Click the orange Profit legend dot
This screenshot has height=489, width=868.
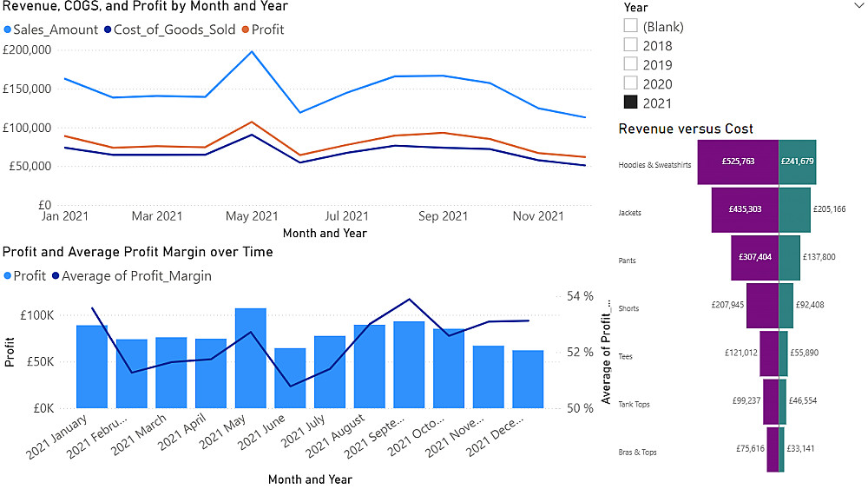[x=246, y=30]
